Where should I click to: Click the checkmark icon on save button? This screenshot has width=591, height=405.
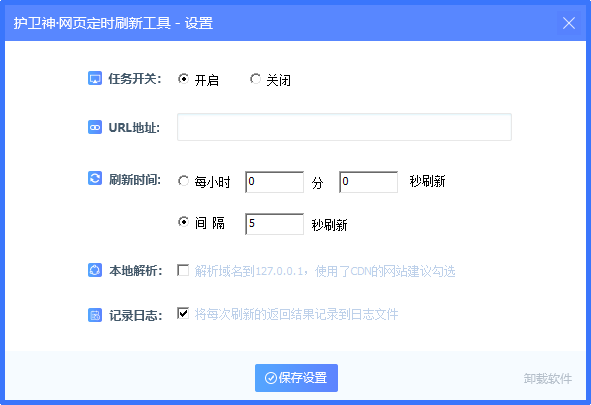271,378
